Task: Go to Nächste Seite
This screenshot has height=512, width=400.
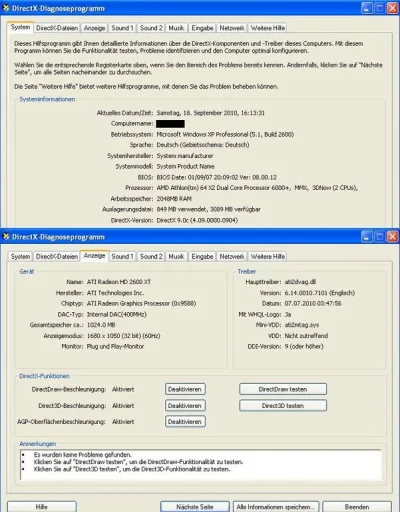Action: 195,507
